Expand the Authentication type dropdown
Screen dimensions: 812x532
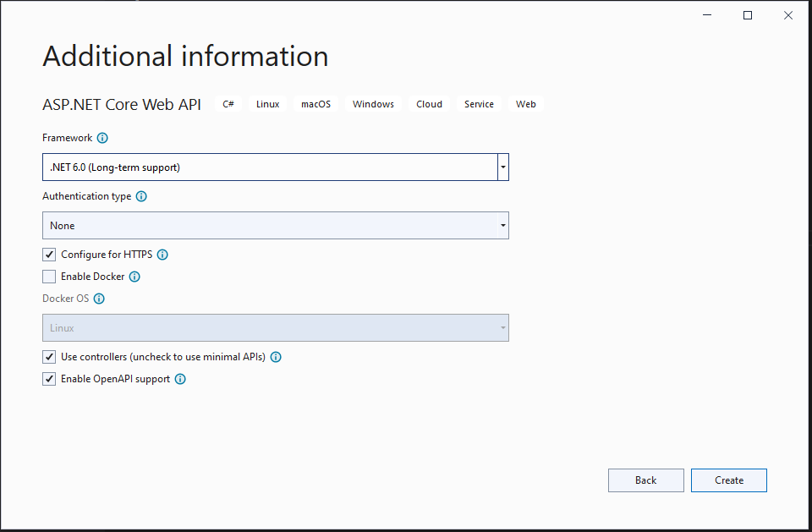(x=275, y=226)
